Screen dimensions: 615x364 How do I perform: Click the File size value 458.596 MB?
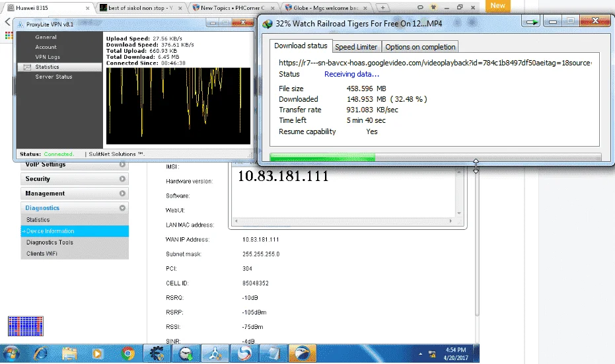[x=367, y=89]
